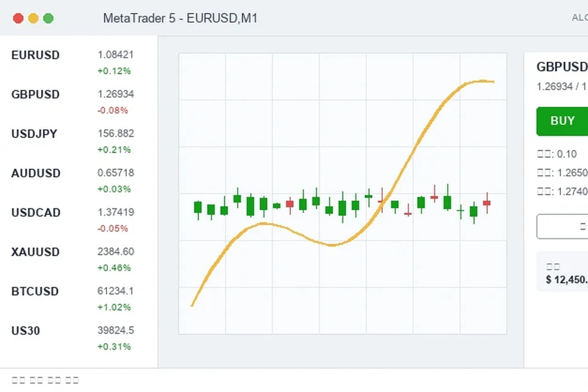This screenshot has width=588, height=392.
Task: Click the outlined button below the order fields
Action: (x=562, y=226)
